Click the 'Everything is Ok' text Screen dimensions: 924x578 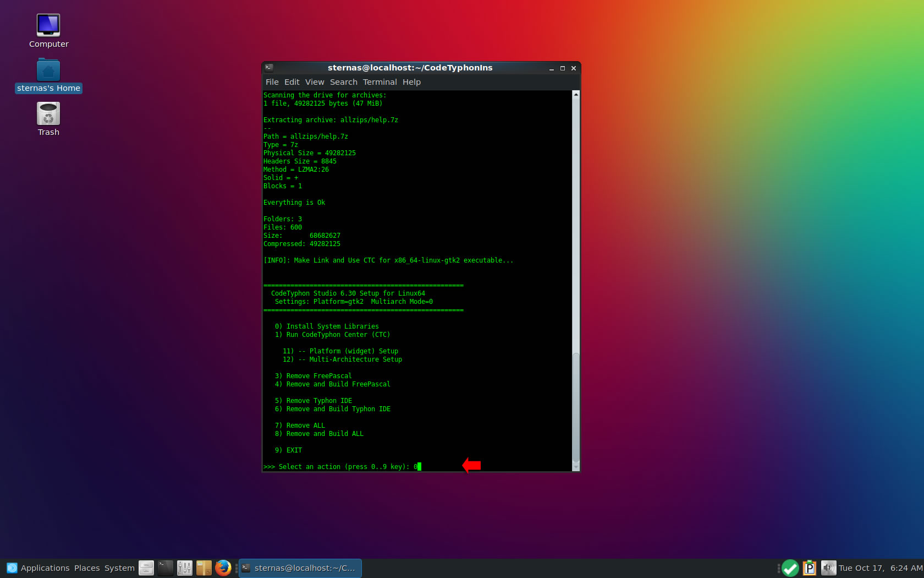click(x=294, y=203)
